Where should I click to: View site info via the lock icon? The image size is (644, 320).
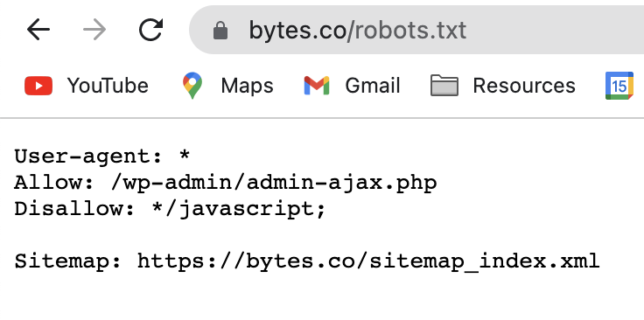220,31
